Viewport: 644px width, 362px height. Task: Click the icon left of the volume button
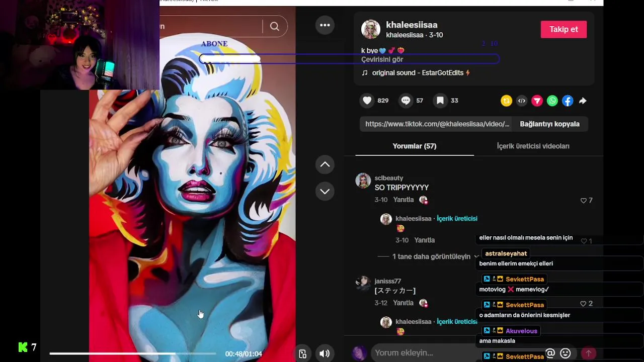[x=302, y=353]
